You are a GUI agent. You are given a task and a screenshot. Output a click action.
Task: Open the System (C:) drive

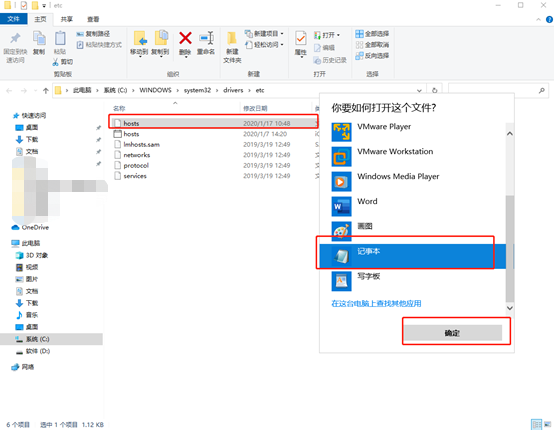tap(52, 339)
